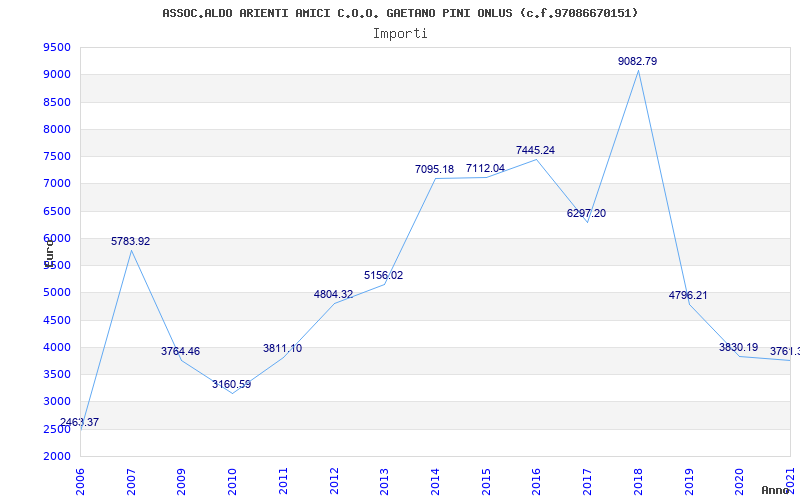Image resolution: width=800 pixels, height=500 pixels.
Task: Click the 2010 lowest dip point on line
Action: [x=232, y=393]
